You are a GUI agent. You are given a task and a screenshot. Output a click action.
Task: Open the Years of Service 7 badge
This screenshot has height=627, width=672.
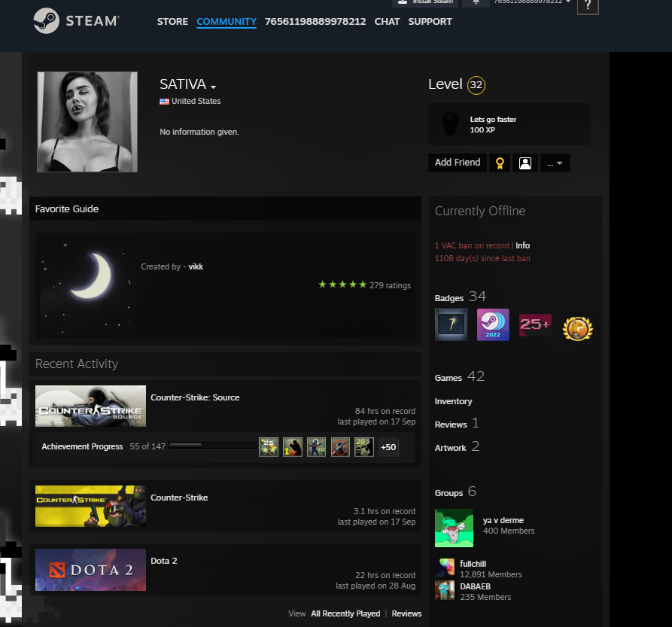tap(451, 324)
